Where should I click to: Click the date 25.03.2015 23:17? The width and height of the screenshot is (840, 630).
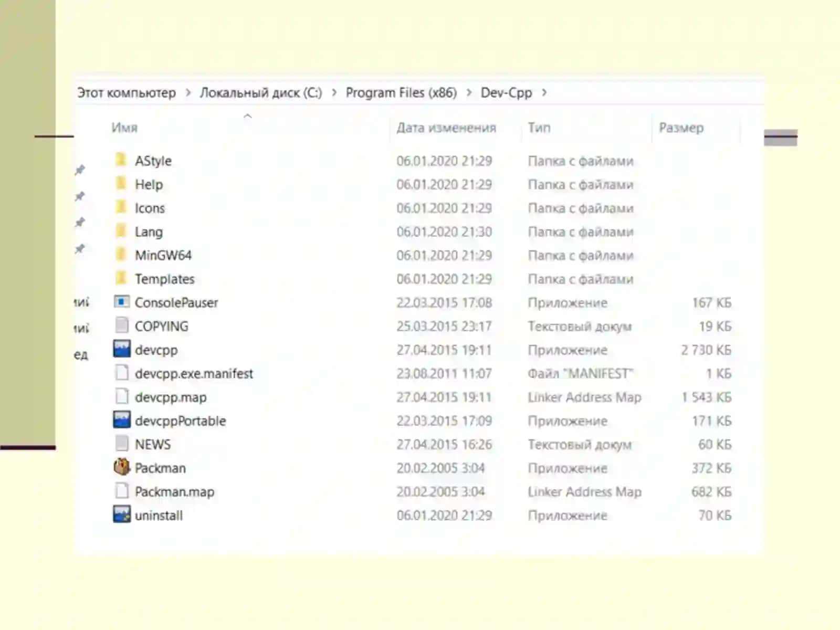coord(444,326)
